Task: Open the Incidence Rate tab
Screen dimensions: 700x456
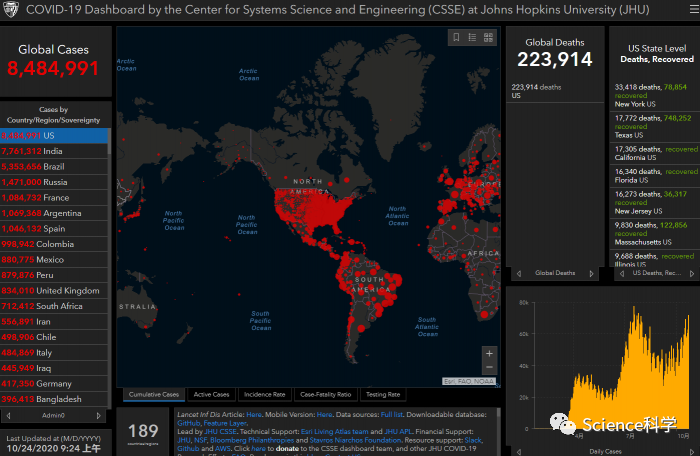Action: [x=264, y=394]
